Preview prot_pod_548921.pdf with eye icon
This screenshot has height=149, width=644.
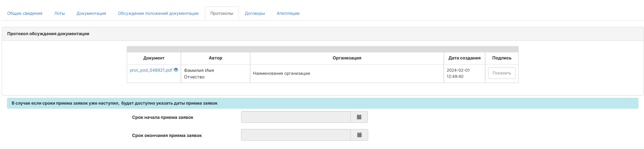(176, 70)
